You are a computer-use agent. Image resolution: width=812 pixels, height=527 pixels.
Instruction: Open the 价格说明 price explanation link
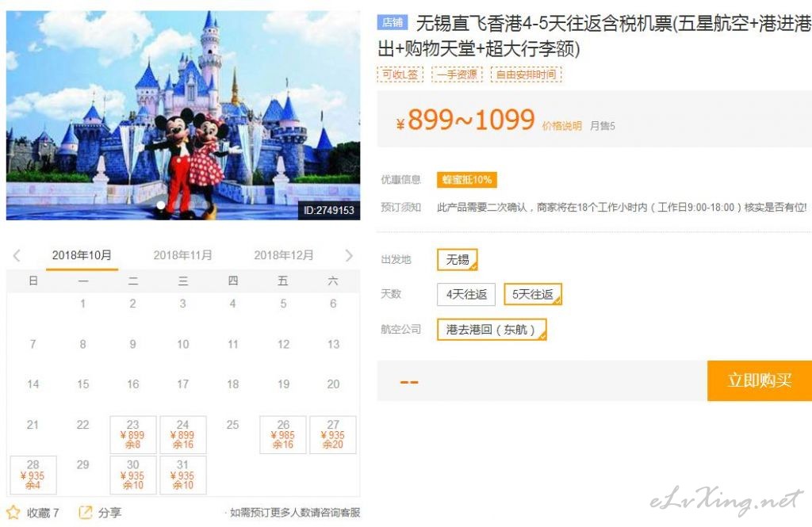point(562,126)
